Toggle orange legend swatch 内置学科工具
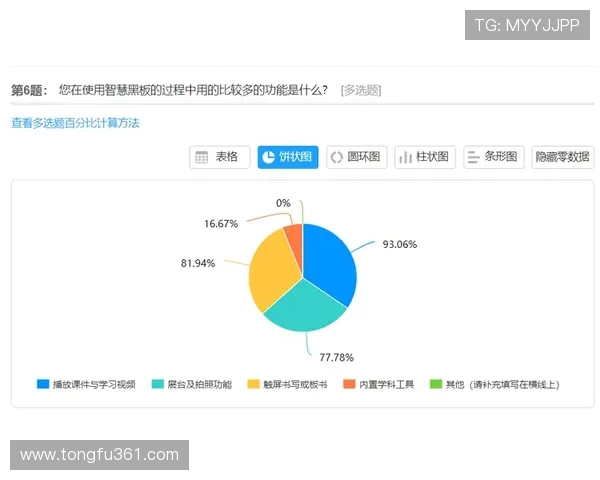Viewport: 600px width, 480px height. (x=349, y=384)
